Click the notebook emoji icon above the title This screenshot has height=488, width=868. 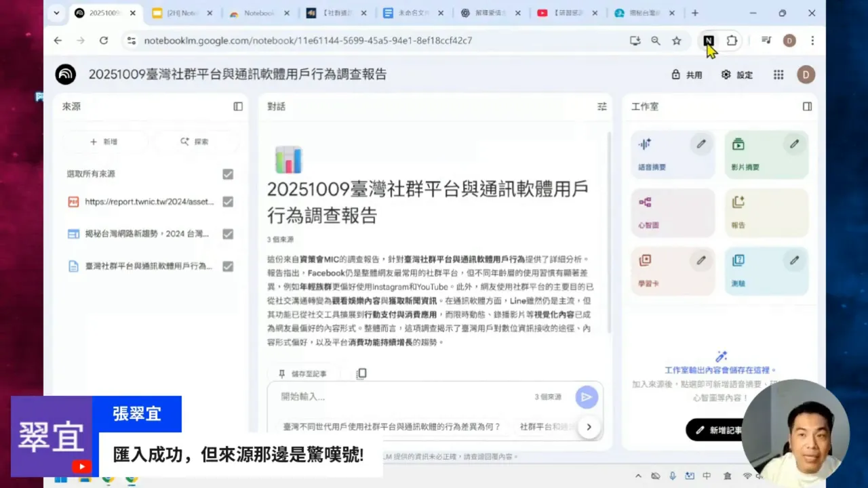click(288, 160)
